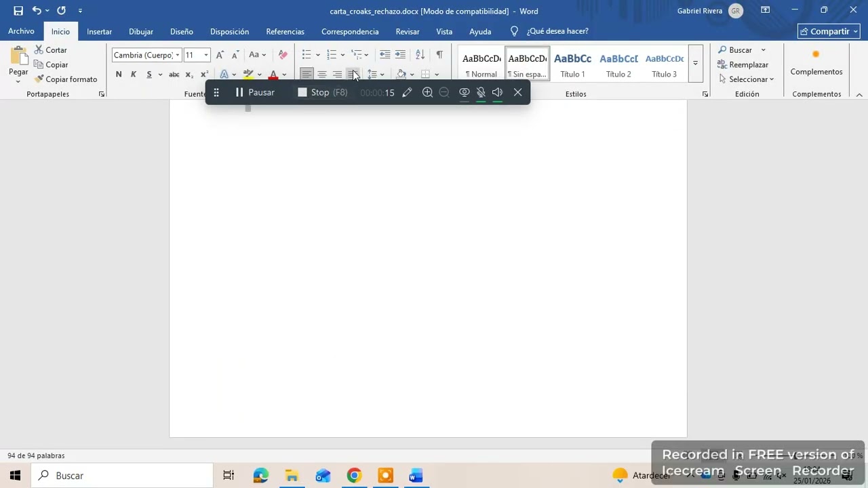The width and height of the screenshot is (868, 488).
Task: Expand the bullet list dropdown arrow
Action: pos(317,55)
